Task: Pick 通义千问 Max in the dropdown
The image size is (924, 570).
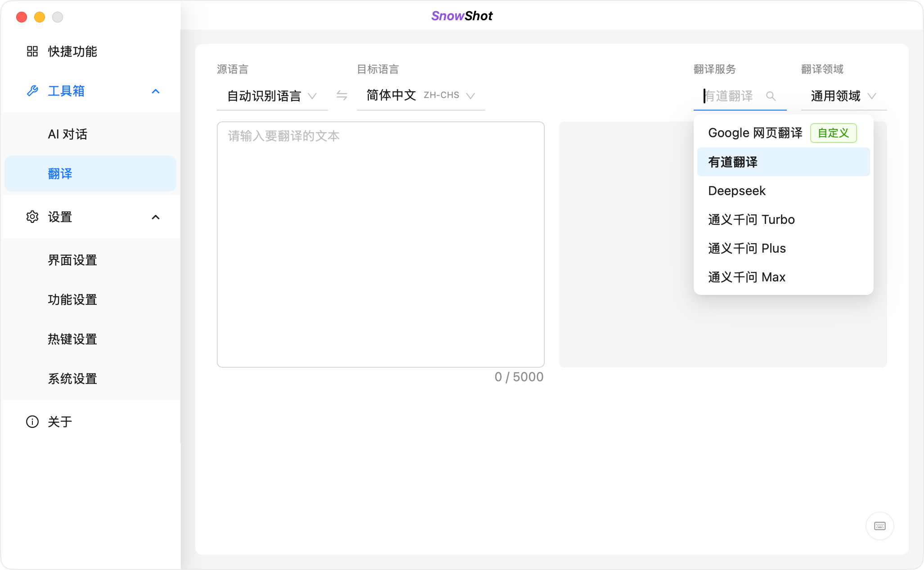Action: tap(747, 277)
